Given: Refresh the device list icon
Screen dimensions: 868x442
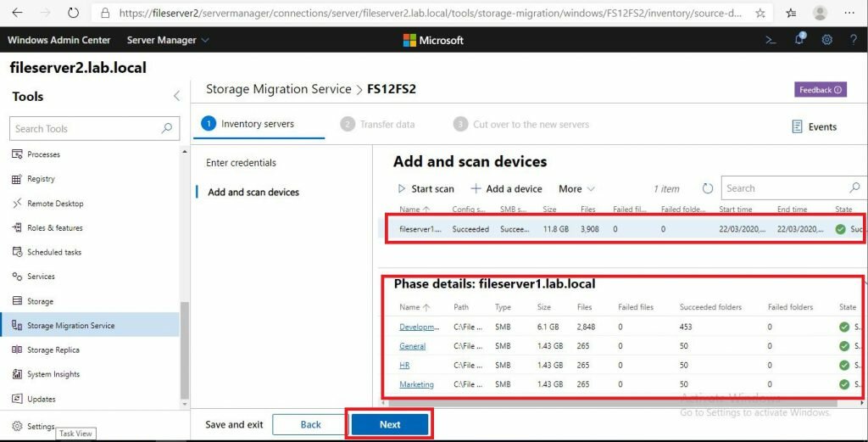Looking at the screenshot, I should coord(708,188).
